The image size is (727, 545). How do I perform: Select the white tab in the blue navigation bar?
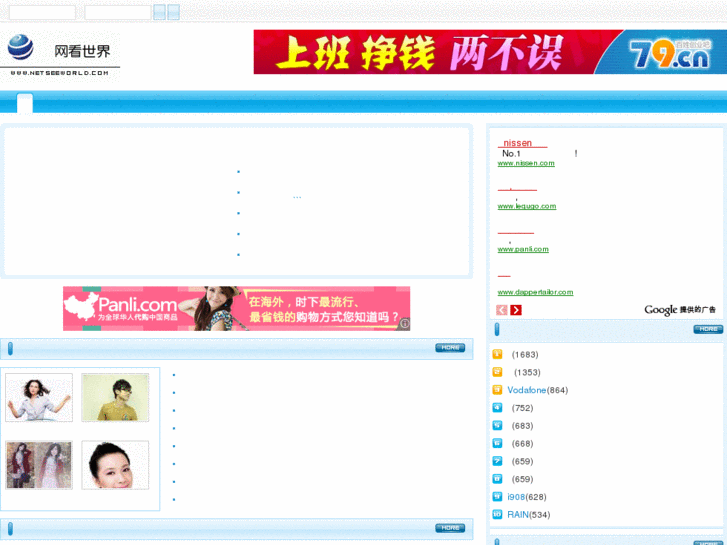pos(25,103)
